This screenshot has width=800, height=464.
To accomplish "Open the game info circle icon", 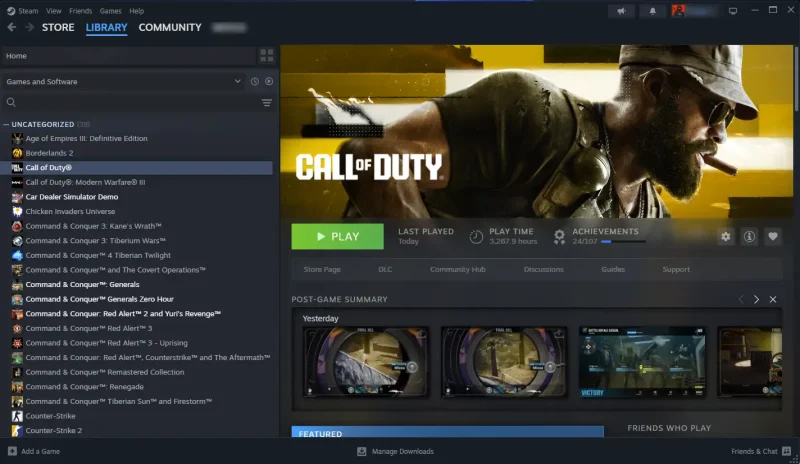I will 749,236.
